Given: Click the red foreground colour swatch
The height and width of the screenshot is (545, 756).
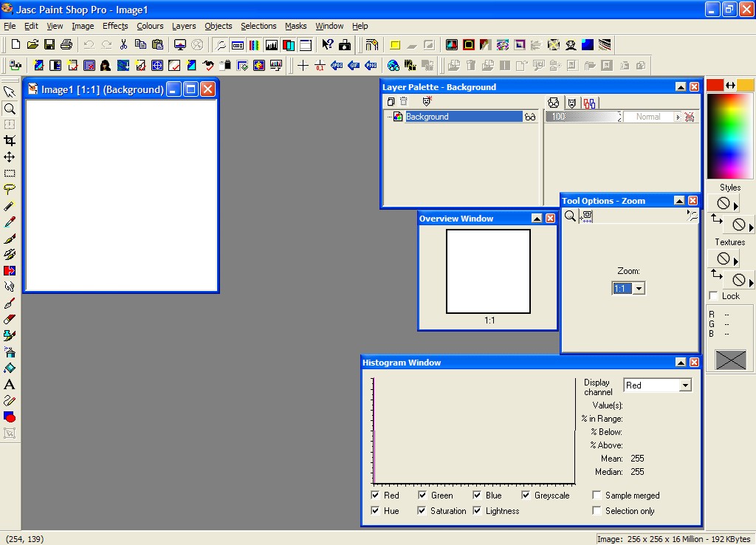Looking at the screenshot, I should pyautogui.click(x=715, y=86).
